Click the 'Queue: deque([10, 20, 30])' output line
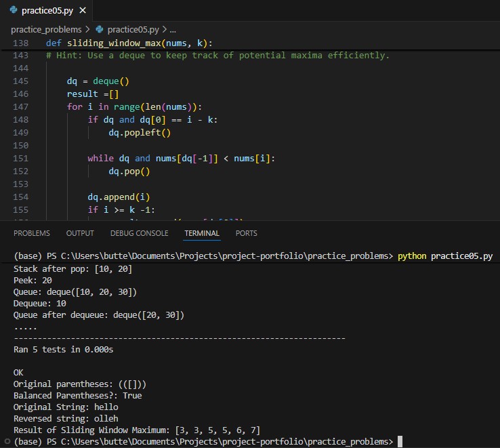The width and height of the screenshot is (500, 448). [x=75, y=292]
